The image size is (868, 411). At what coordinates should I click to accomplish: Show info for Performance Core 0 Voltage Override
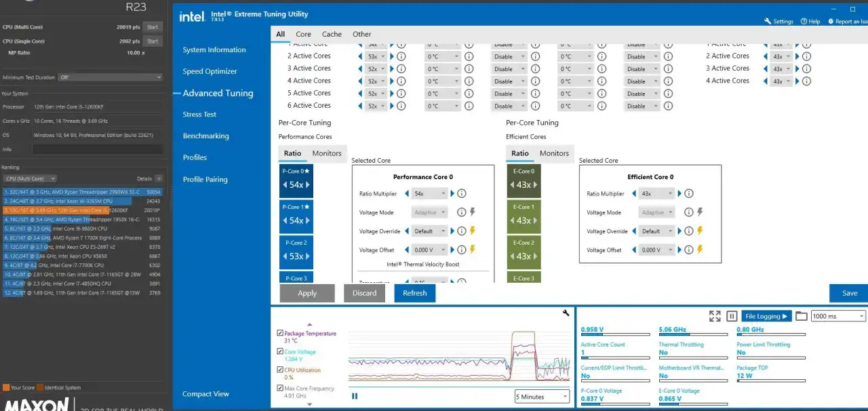pyautogui.click(x=462, y=231)
